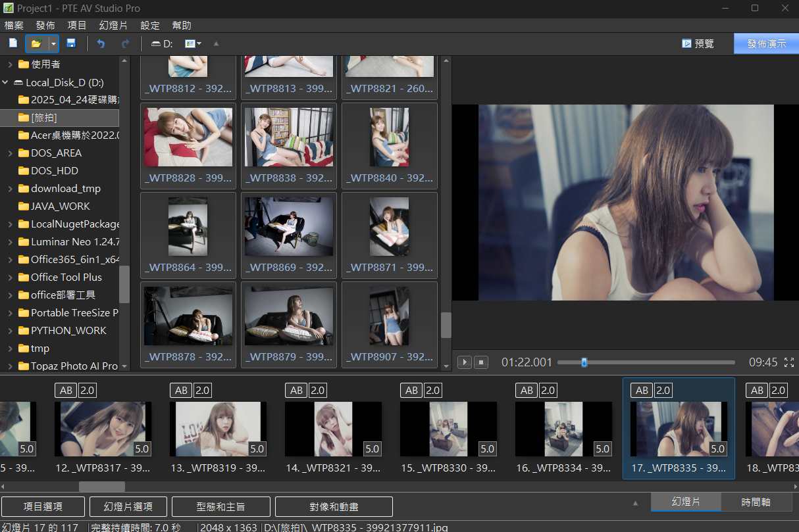This screenshot has height=532, width=799.
Task: Select the Topaz Photo AI Pro folder
Action: (x=68, y=366)
